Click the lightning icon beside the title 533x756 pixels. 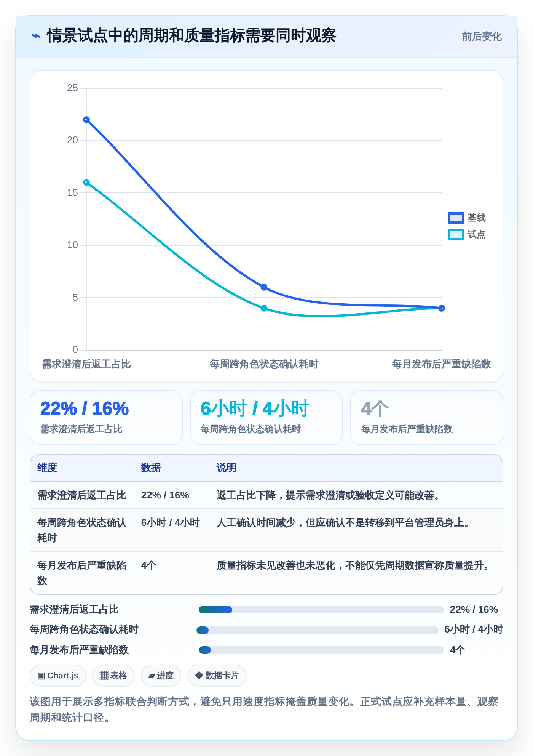click(x=36, y=36)
